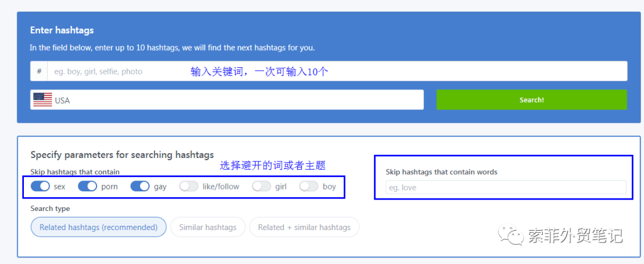The width and height of the screenshot is (644, 264).
Task: Disable the sex skip toggle
Action: (x=41, y=187)
